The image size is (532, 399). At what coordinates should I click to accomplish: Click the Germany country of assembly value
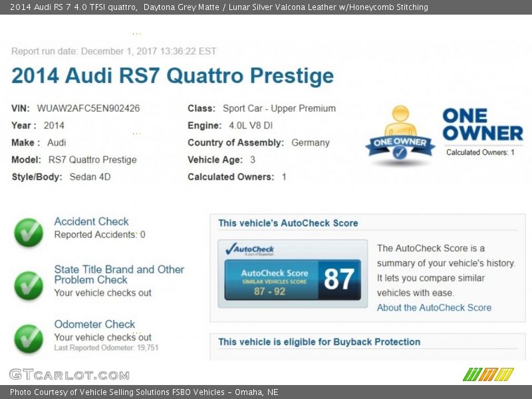(311, 142)
